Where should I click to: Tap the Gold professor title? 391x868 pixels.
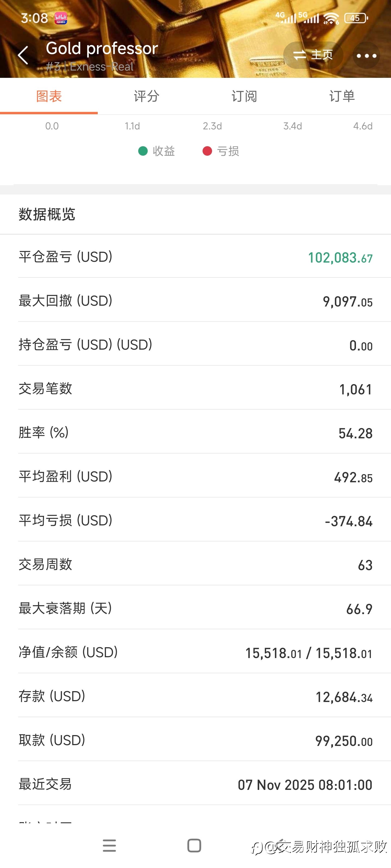click(102, 49)
